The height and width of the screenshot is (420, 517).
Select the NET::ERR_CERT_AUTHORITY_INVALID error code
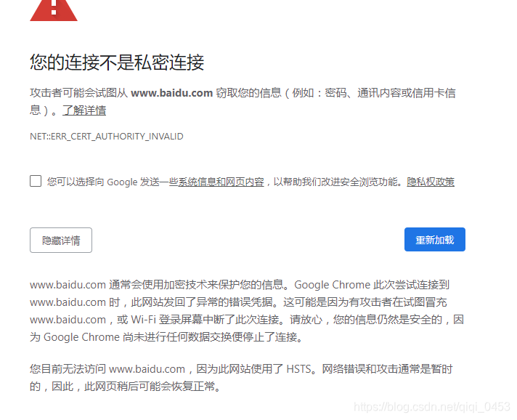click(107, 137)
